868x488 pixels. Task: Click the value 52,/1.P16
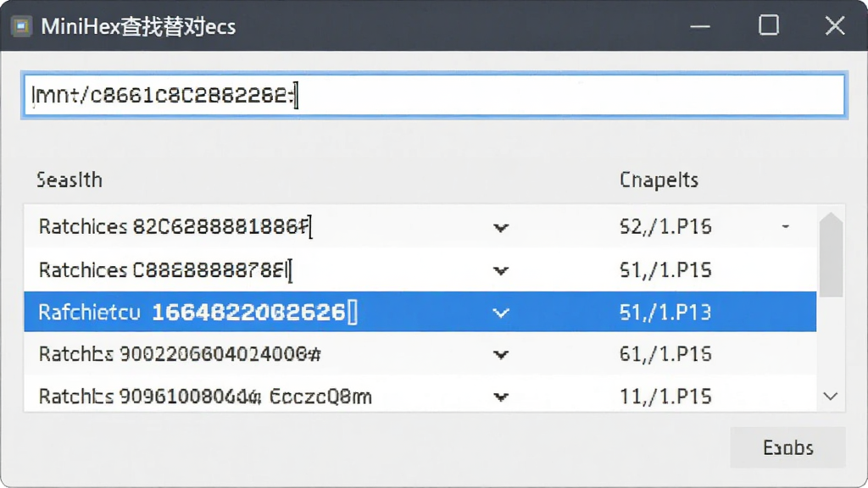click(665, 227)
